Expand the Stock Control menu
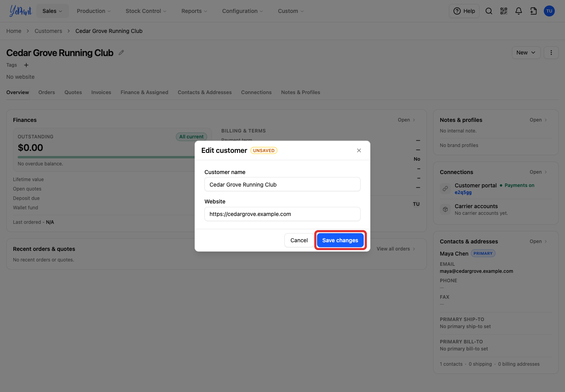The width and height of the screenshot is (565, 392). 146,11
